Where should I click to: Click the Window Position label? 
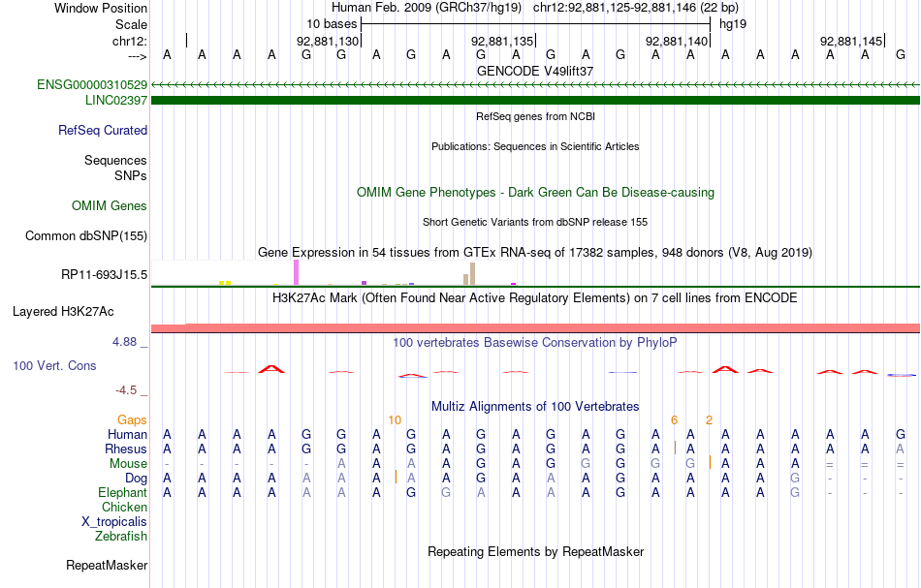pyautogui.click(x=101, y=8)
